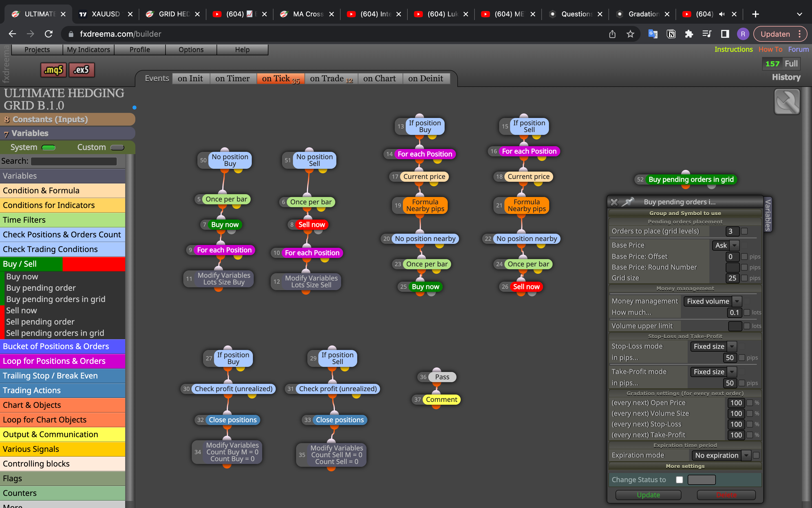
Task: Open the vertical Variables side tab
Action: [x=767, y=215]
